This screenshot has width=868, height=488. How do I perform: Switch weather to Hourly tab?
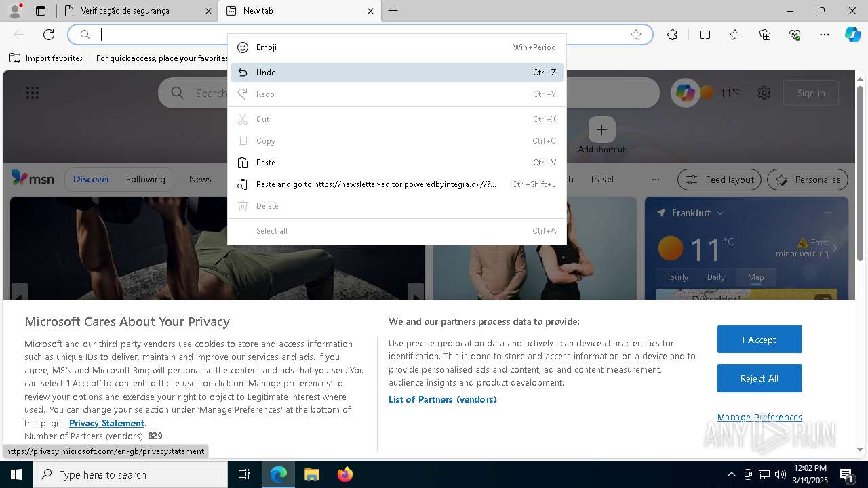pyautogui.click(x=676, y=277)
